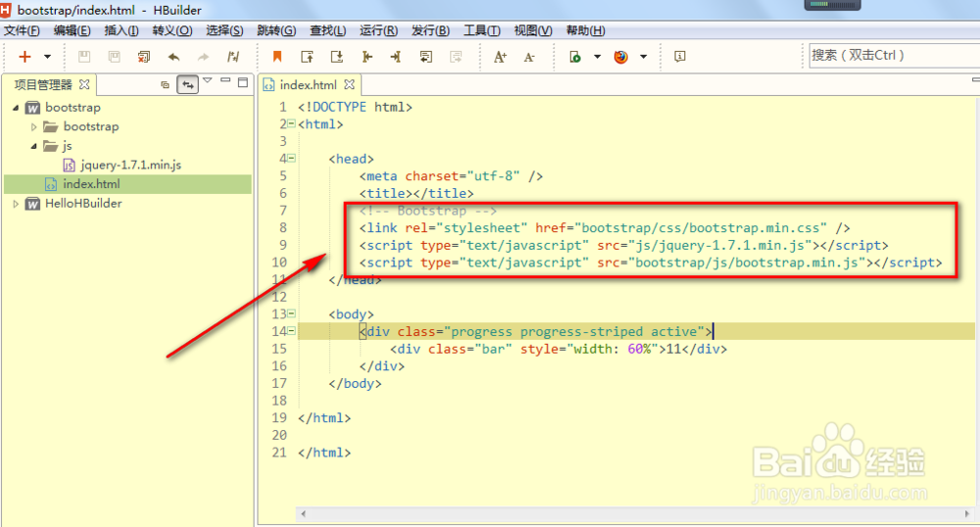980x527 pixels.
Task: Click the Save All icon
Action: pos(115,57)
